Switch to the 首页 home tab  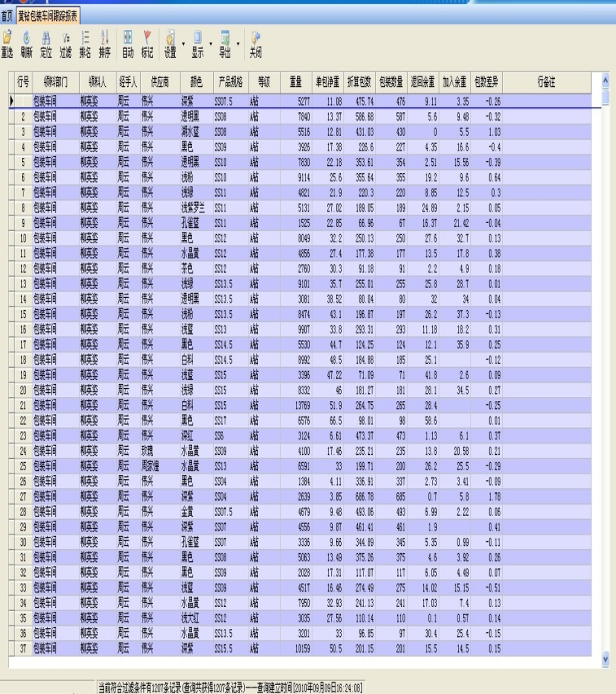click(x=7, y=15)
